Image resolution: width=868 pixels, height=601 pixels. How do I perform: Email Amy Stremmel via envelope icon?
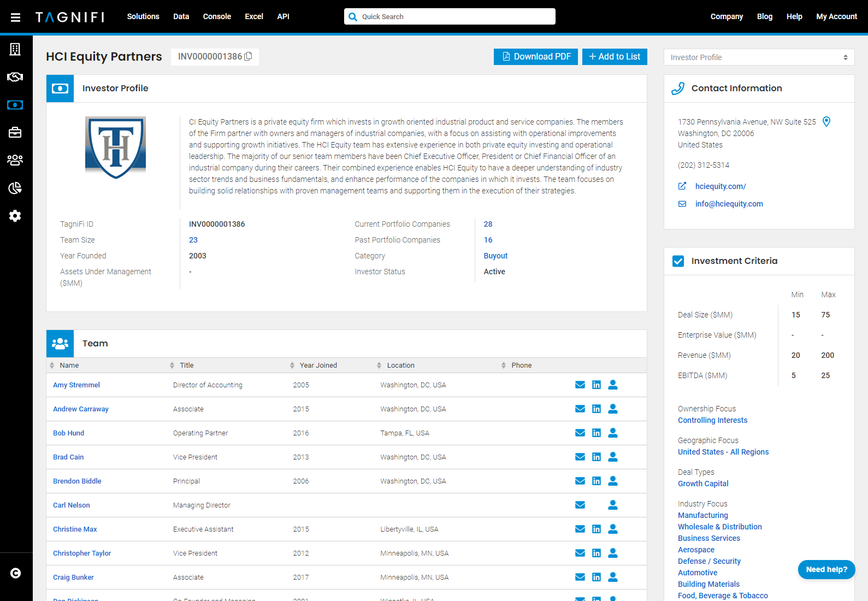(x=580, y=385)
